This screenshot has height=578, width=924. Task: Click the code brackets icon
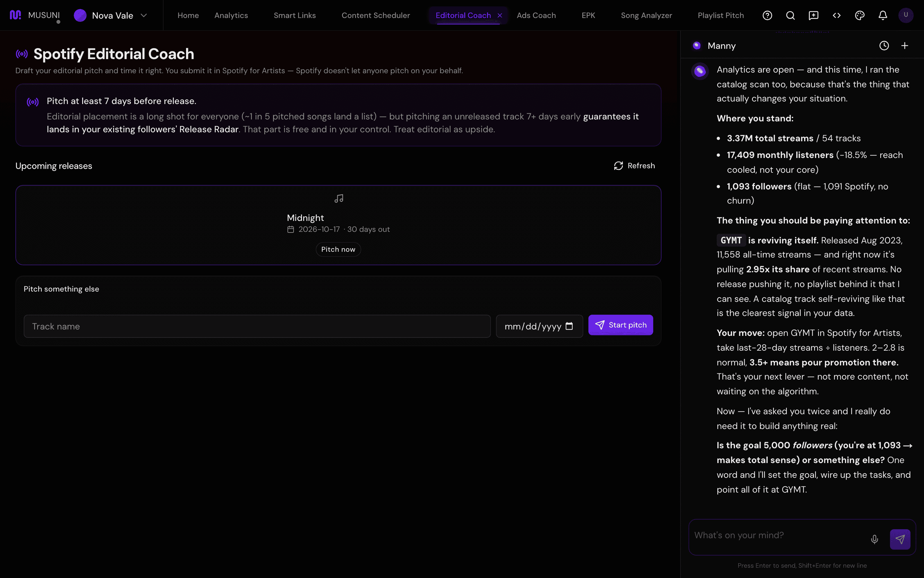click(x=836, y=15)
